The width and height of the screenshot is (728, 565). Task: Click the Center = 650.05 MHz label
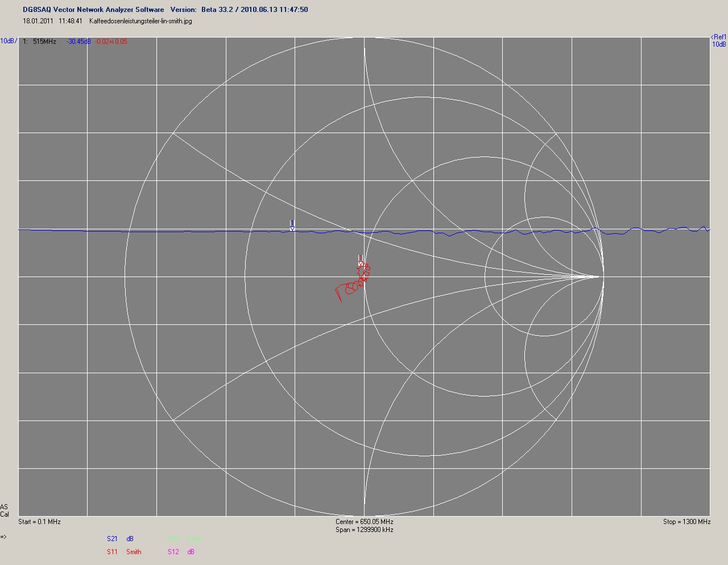[x=364, y=522]
